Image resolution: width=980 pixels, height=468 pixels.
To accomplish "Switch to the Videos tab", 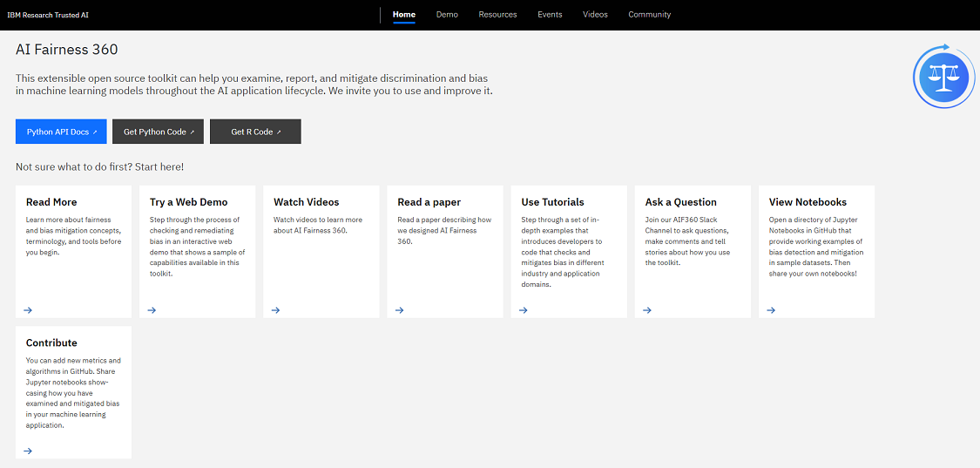I will tap(595, 15).
